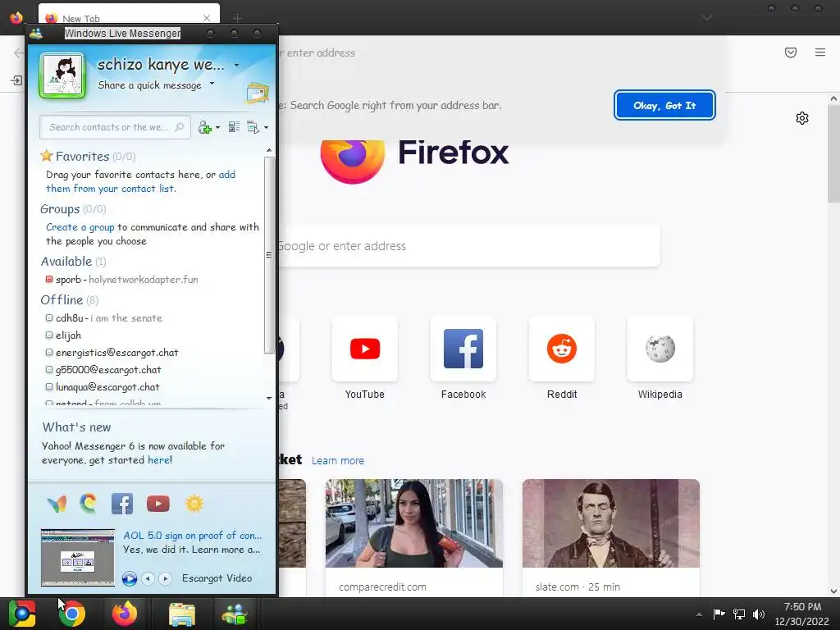Select contact energistics@escargot.chat
Screen dimensions: 840x630
[112, 353]
